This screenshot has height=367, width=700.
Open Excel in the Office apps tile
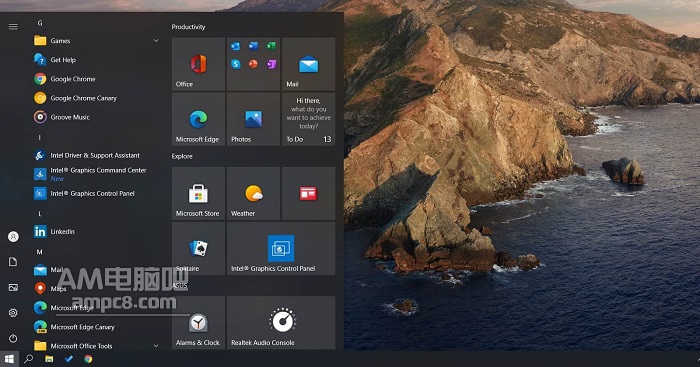[x=271, y=46]
